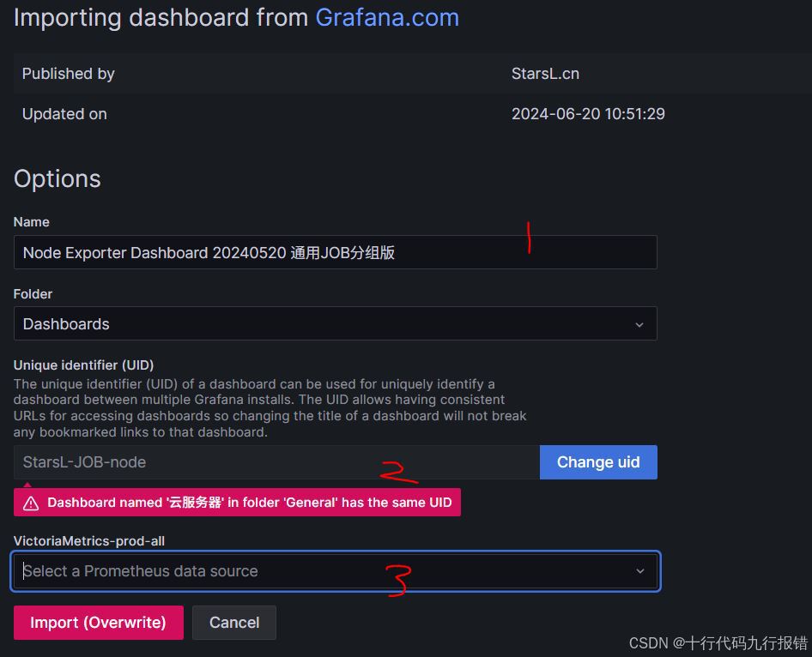Click the Published by label

click(x=69, y=74)
